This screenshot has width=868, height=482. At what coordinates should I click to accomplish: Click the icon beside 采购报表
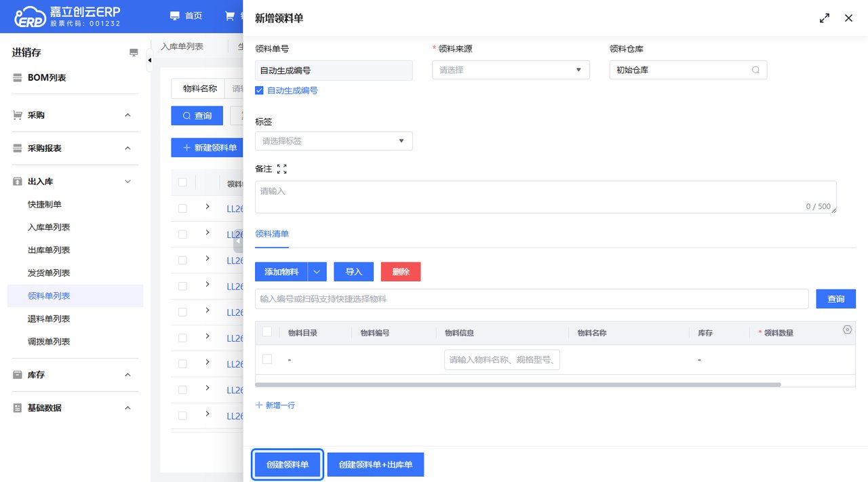[x=18, y=148]
